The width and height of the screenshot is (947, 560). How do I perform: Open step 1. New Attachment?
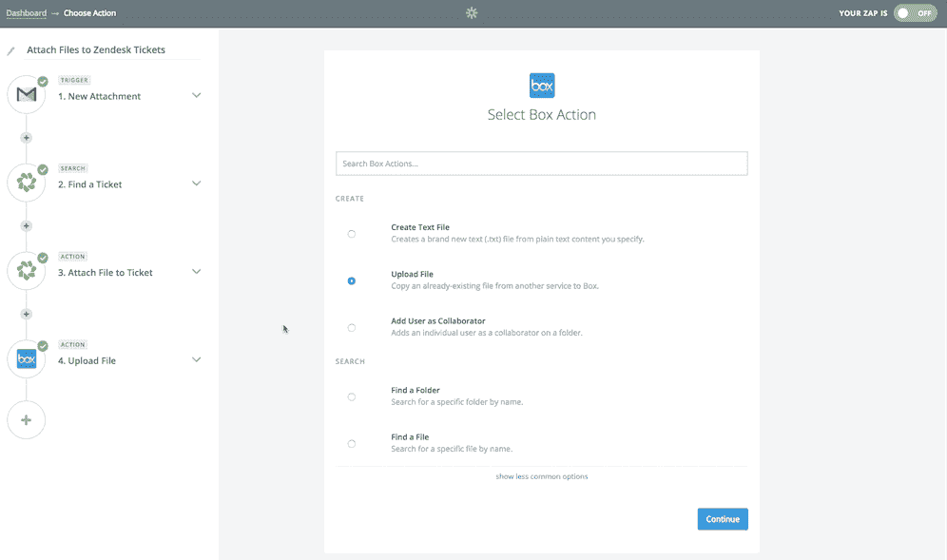click(x=100, y=96)
